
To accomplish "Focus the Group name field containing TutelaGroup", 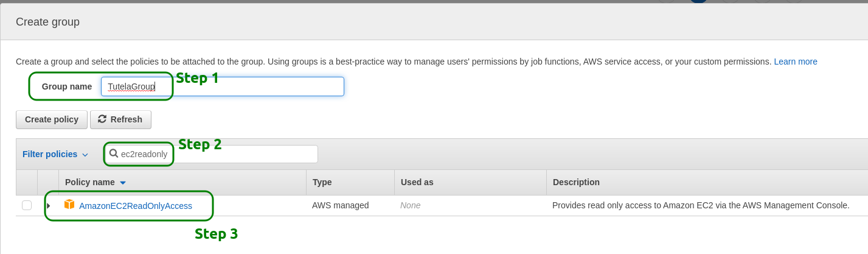I will pos(223,86).
